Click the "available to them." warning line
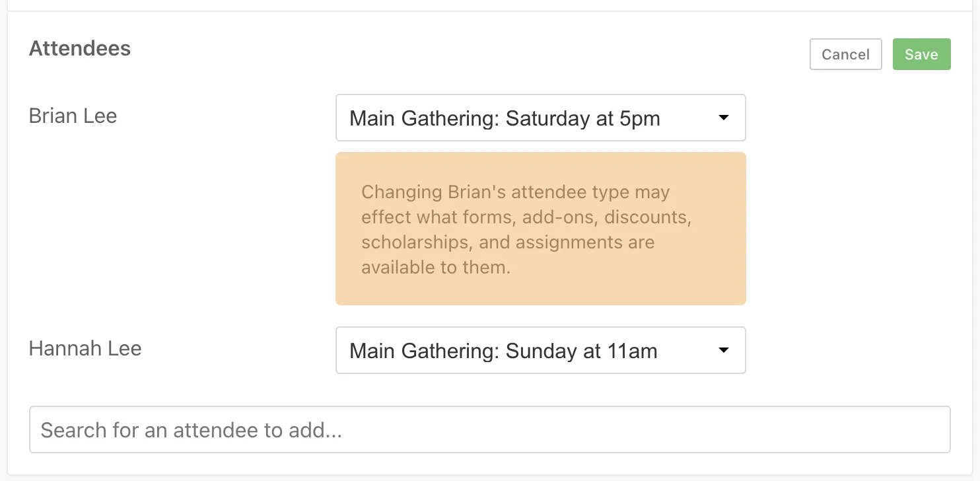 click(x=436, y=268)
